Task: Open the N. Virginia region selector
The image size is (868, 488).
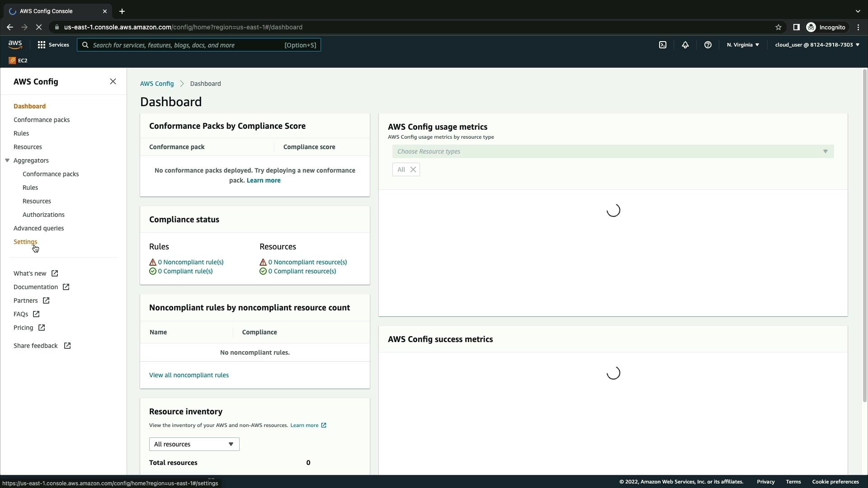Action: 743,45
